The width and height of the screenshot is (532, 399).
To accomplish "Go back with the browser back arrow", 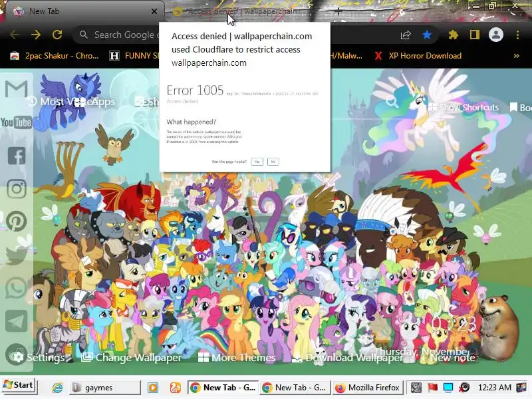I will click(x=14, y=35).
